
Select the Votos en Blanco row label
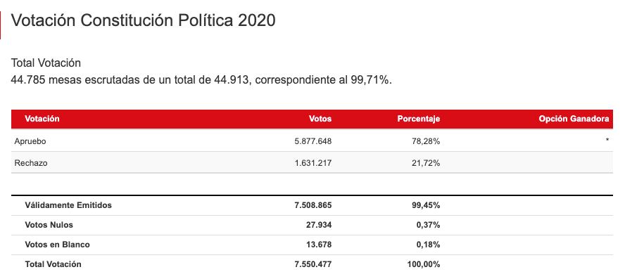click(x=58, y=245)
